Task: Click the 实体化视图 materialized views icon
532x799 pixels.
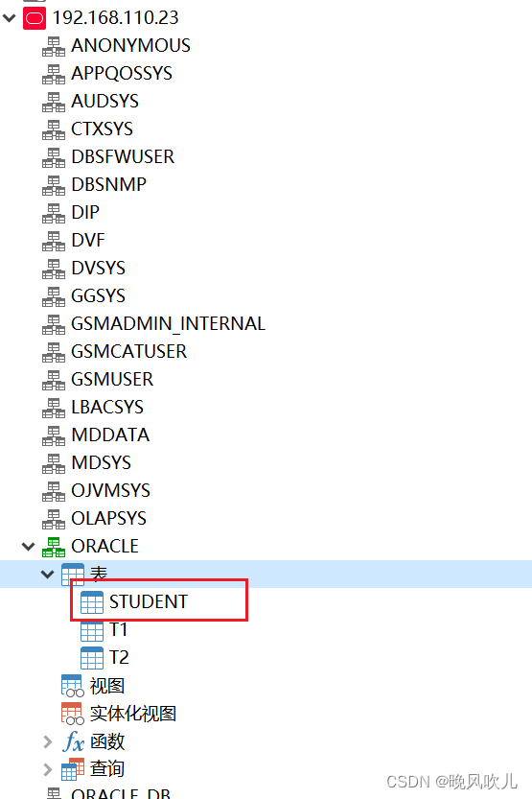Action: (72, 714)
